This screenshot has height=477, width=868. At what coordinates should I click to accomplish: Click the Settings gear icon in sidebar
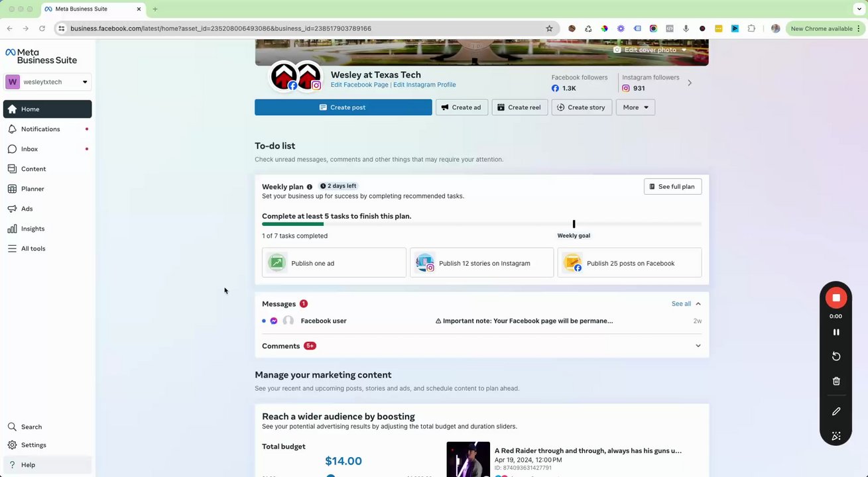point(12,445)
